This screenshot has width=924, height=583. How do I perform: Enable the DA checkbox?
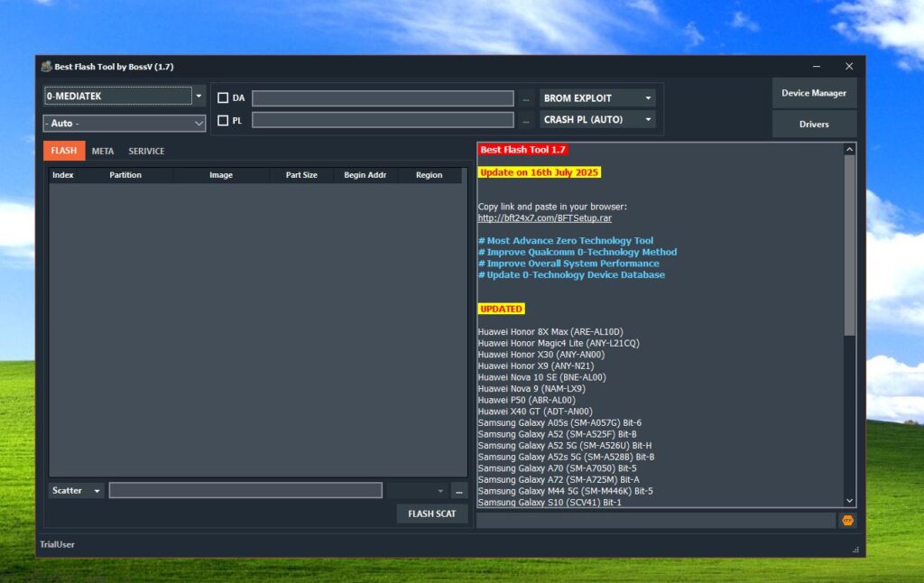click(223, 97)
